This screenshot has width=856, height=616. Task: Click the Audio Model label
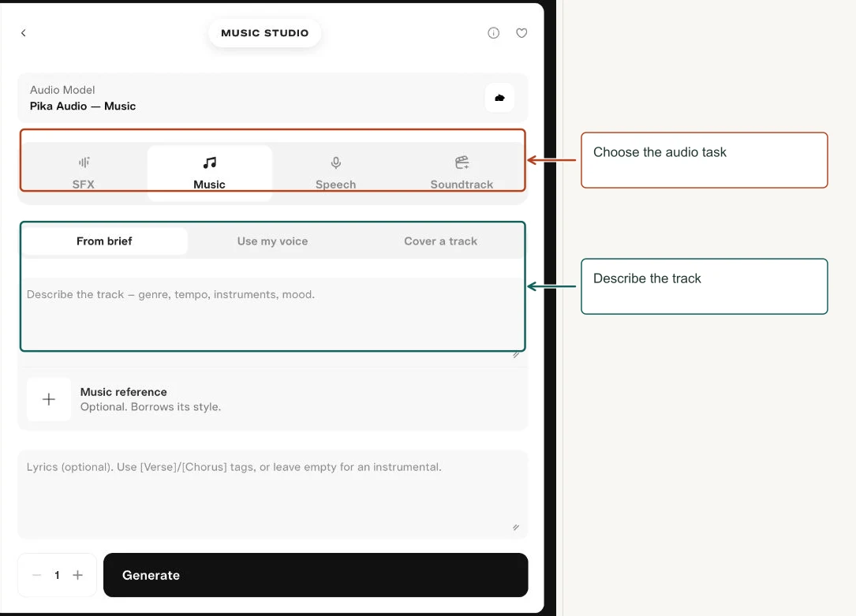[x=62, y=90]
